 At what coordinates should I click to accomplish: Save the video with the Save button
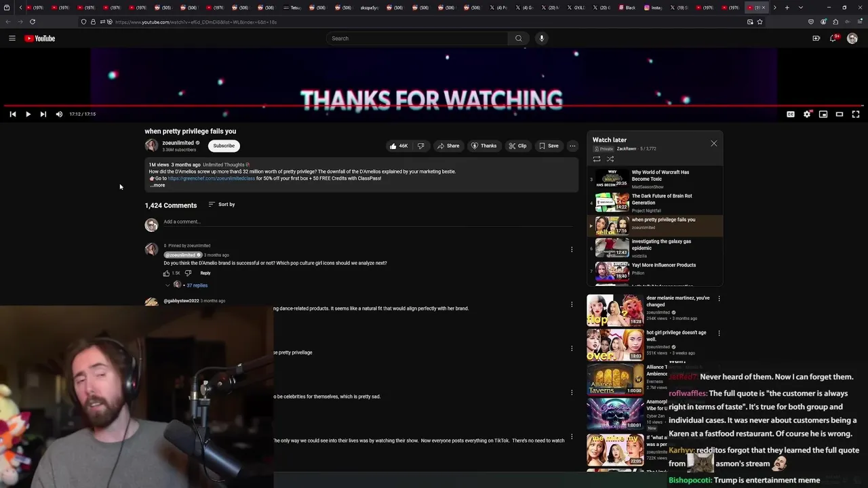(549, 146)
